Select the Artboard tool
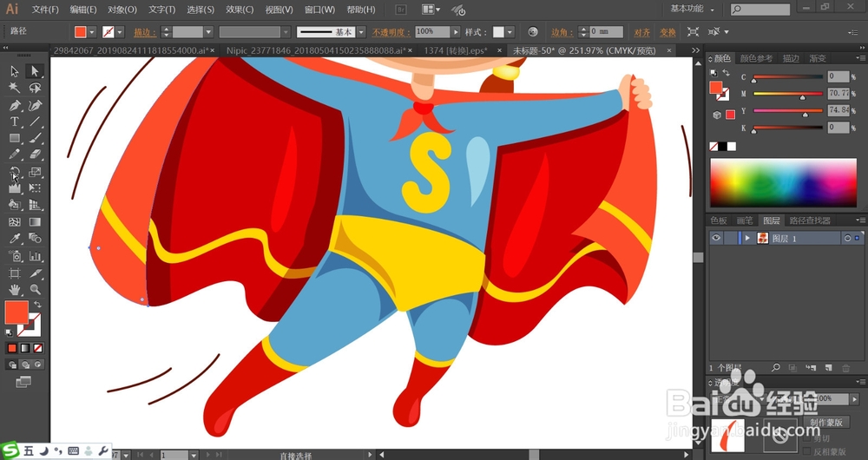Viewport: 868px width, 460px height. tap(15, 273)
